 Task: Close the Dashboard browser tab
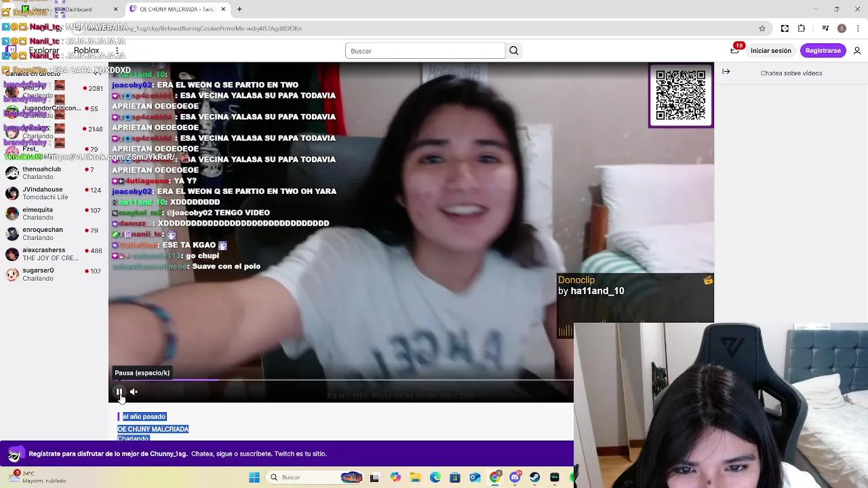click(115, 9)
